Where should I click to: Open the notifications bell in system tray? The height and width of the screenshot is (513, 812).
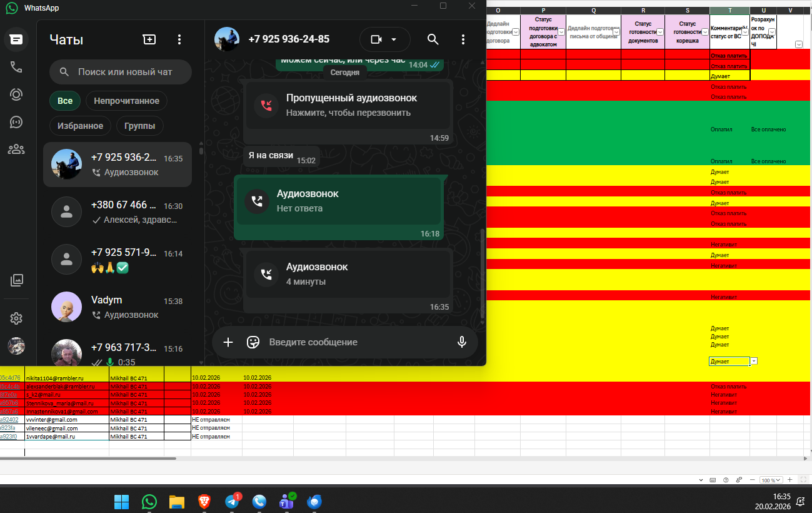(x=800, y=501)
